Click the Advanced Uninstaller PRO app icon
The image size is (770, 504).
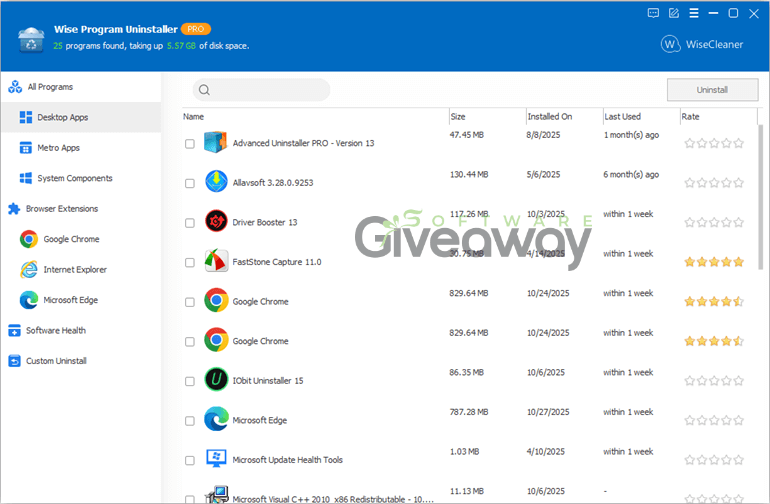pyautogui.click(x=216, y=142)
